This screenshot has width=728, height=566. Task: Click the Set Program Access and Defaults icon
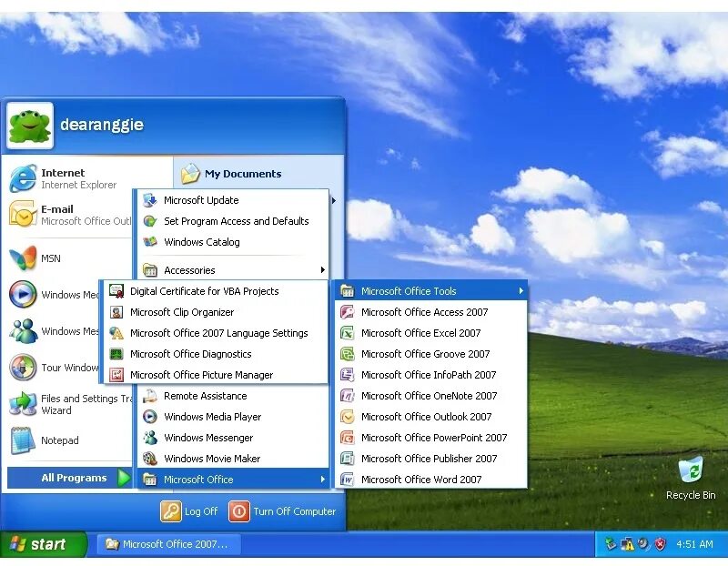tap(150, 221)
